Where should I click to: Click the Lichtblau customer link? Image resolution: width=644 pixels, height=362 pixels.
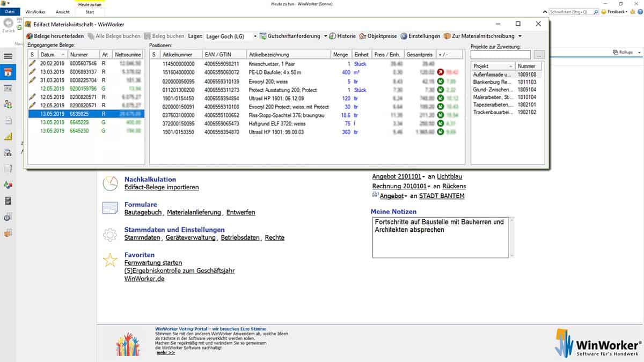450,176
